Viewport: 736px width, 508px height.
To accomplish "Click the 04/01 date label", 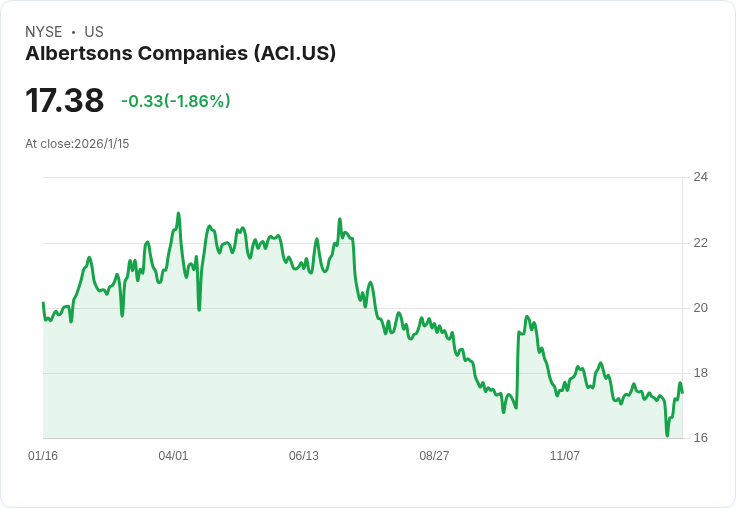I will coord(173,455).
